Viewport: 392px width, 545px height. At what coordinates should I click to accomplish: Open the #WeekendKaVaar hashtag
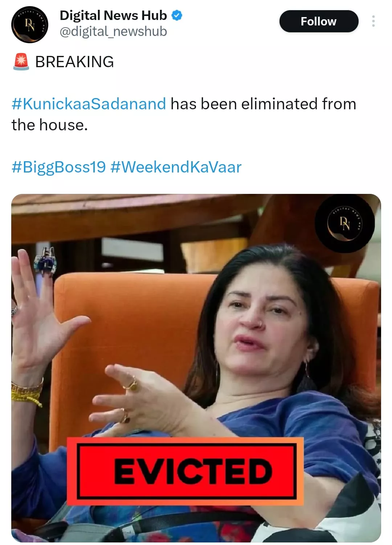pos(176,167)
